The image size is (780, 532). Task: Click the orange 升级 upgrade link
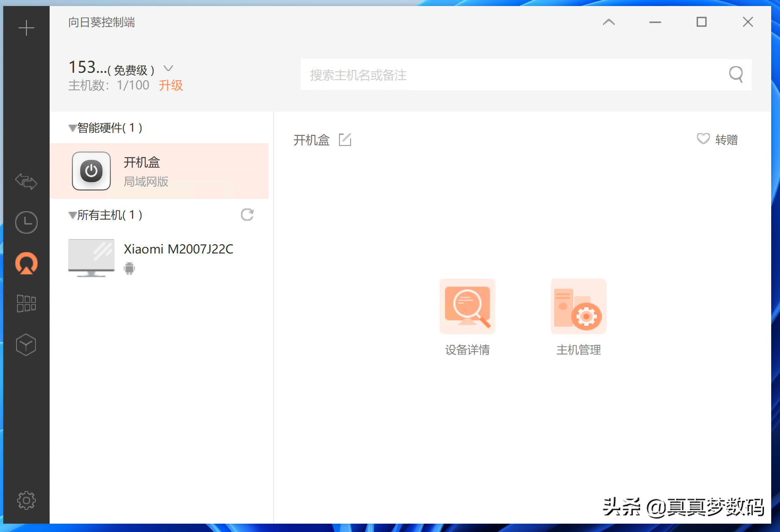[x=171, y=85]
